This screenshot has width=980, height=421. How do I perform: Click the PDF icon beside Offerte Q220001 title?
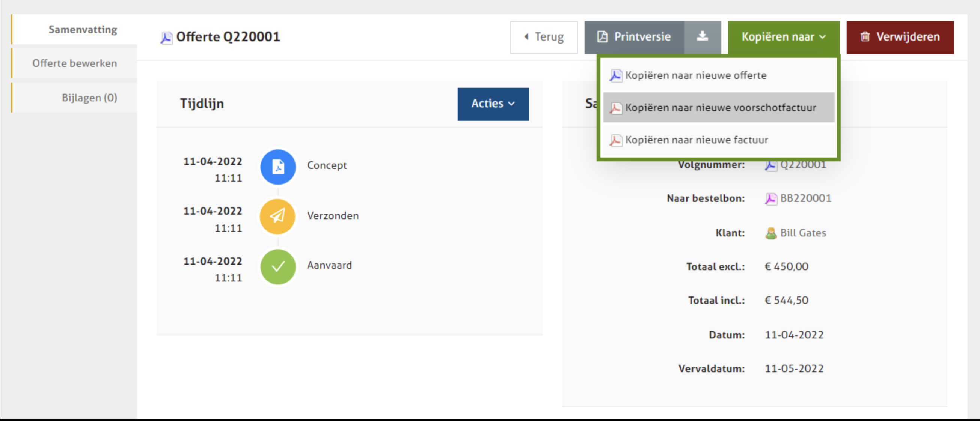[166, 38]
